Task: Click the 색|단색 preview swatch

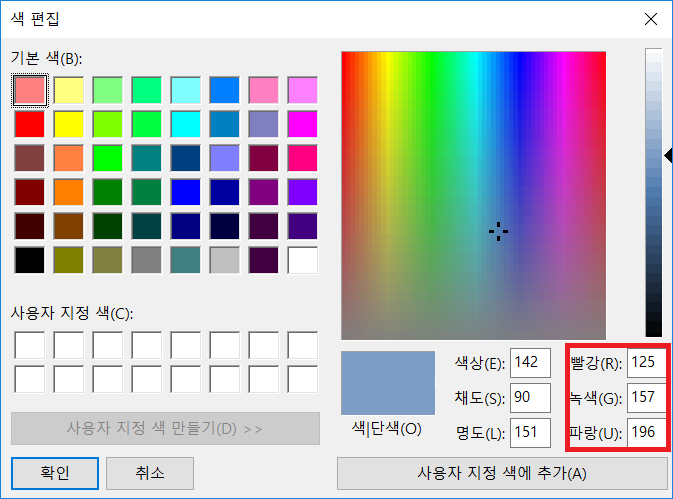Action: tap(388, 383)
